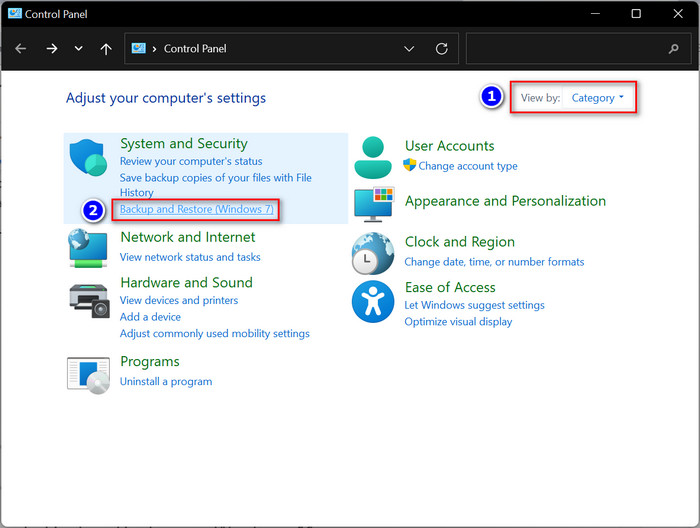The height and width of the screenshot is (528, 700).
Task: Maximize the Control Panel window
Action: click(636, 13)
